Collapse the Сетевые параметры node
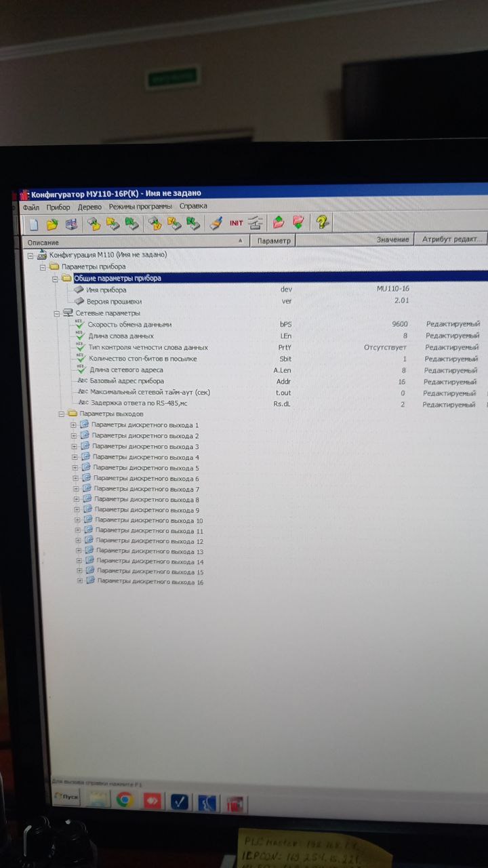 (56, 313)
